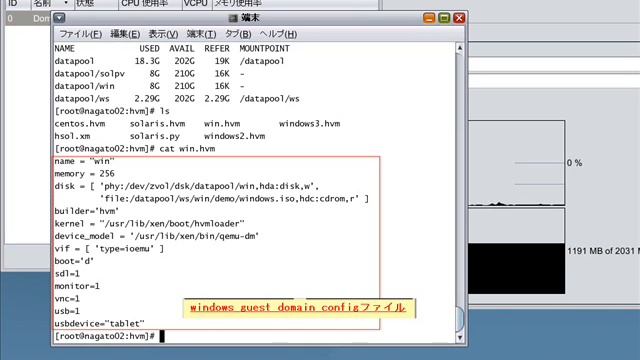This screenshot has width=640, height=360.
Task: Click the CPU usage graph in background window
Action: point(516,163)
